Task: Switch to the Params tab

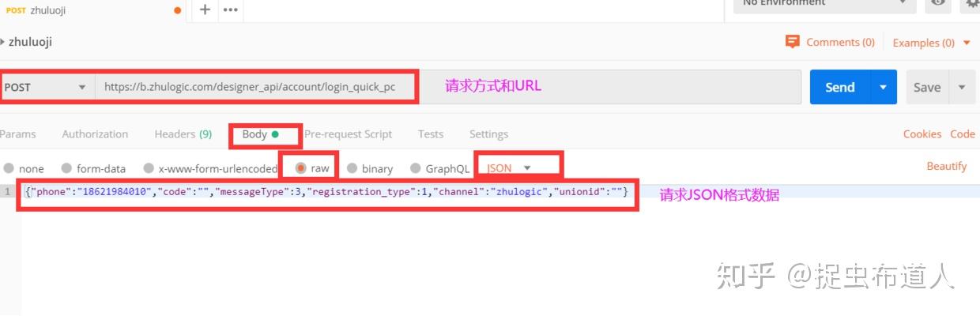Action: pyautogui.click(x=17, y=134)
